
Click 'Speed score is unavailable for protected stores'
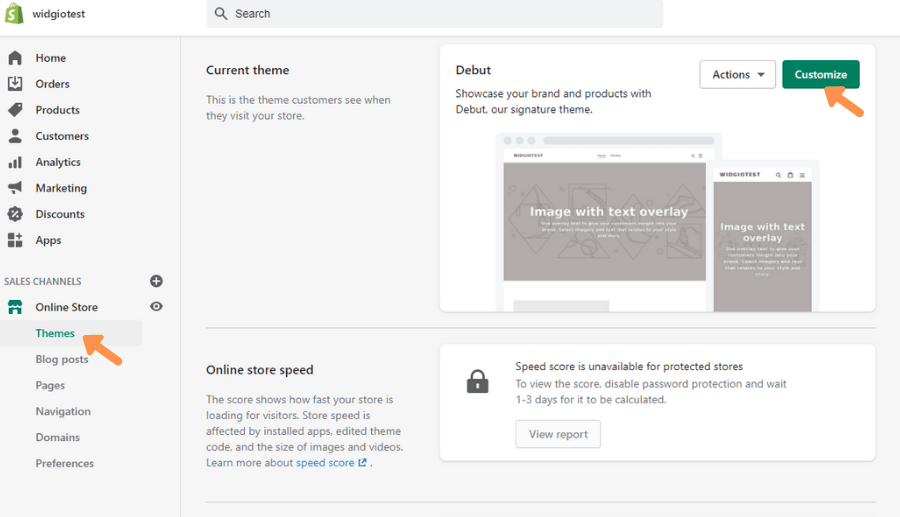tap(629, 366)
